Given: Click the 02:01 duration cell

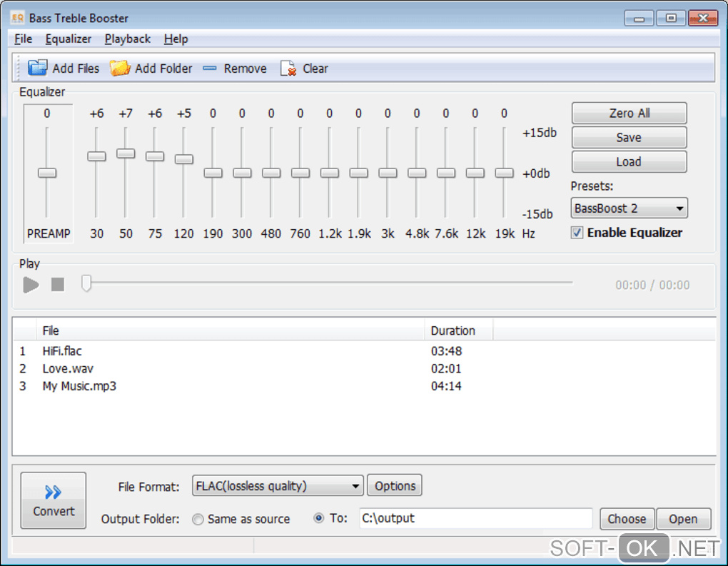Looking at the screenshot, I should pos(447,369).
